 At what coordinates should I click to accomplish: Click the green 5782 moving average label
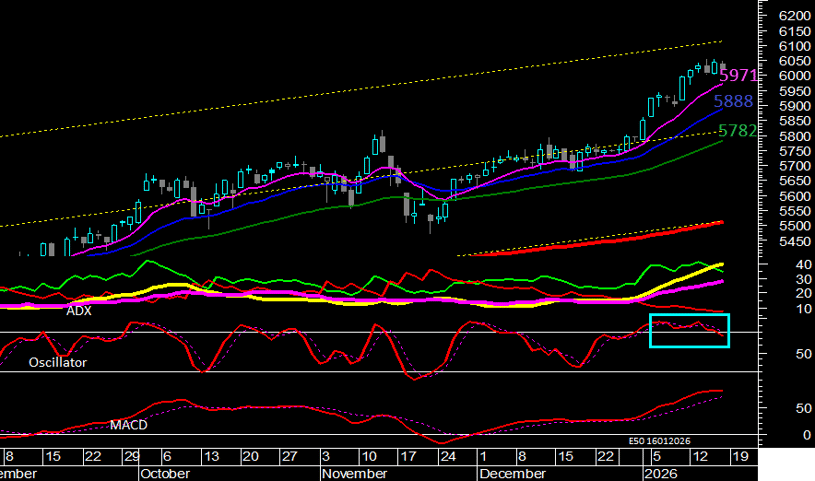pos(737,131)
